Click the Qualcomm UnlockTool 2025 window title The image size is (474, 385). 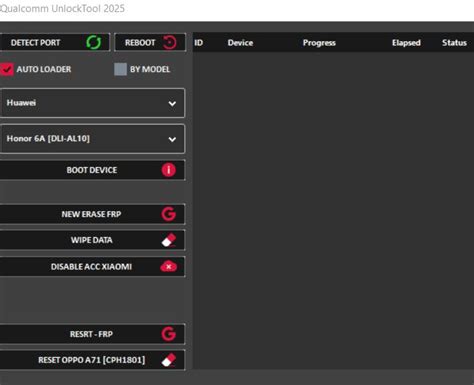pyautogui.click(x=62, y=8)
